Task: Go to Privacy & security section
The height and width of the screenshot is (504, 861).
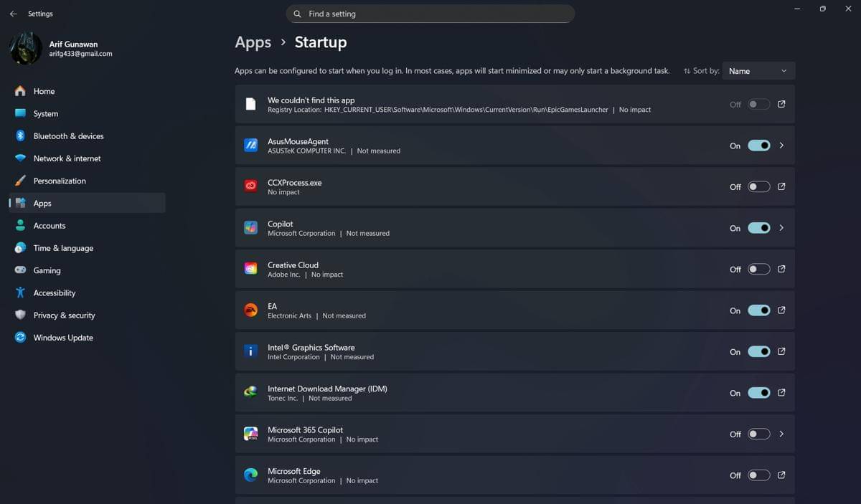Action: (x=64, y=315)
